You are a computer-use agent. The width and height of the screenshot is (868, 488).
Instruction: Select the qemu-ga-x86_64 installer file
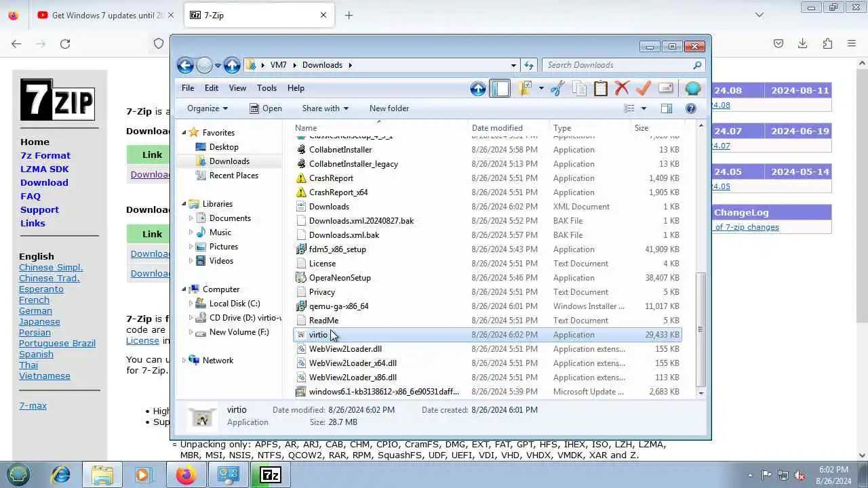338,306
